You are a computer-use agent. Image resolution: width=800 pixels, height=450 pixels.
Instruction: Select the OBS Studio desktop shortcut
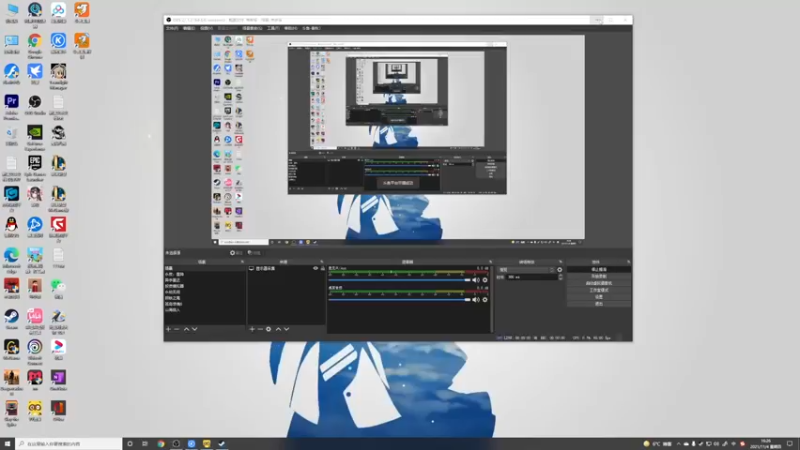35,105
